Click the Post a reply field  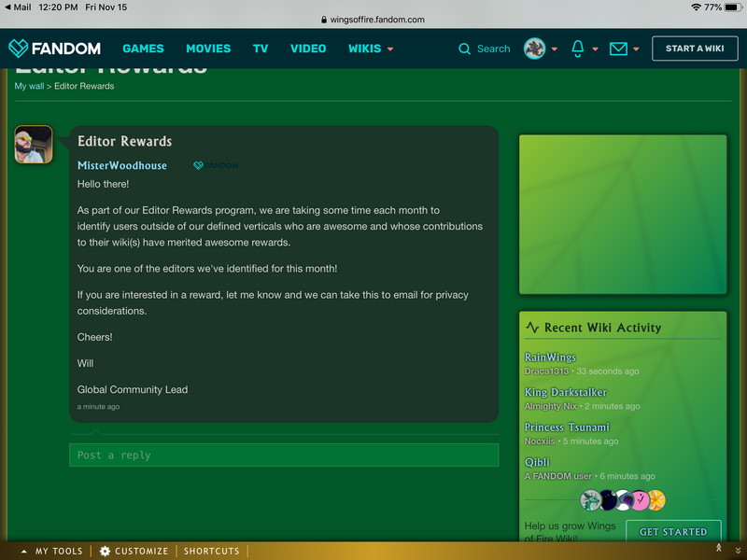[x=284, y=455]
